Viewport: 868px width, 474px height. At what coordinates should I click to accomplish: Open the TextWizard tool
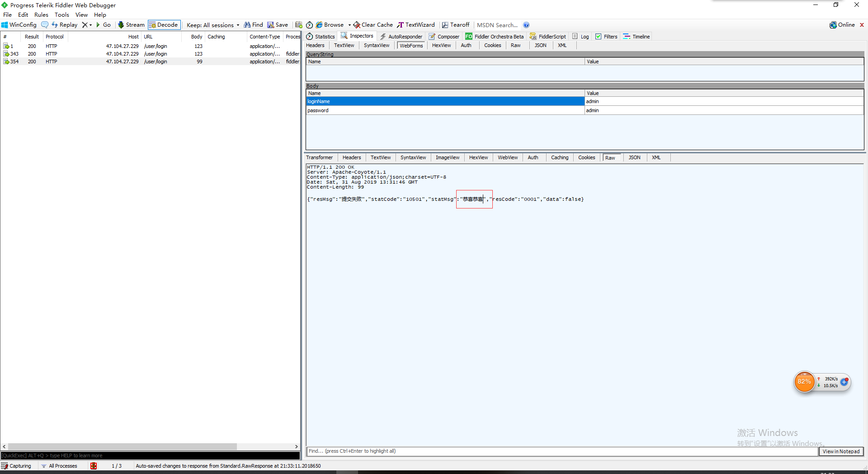[416, 25]
